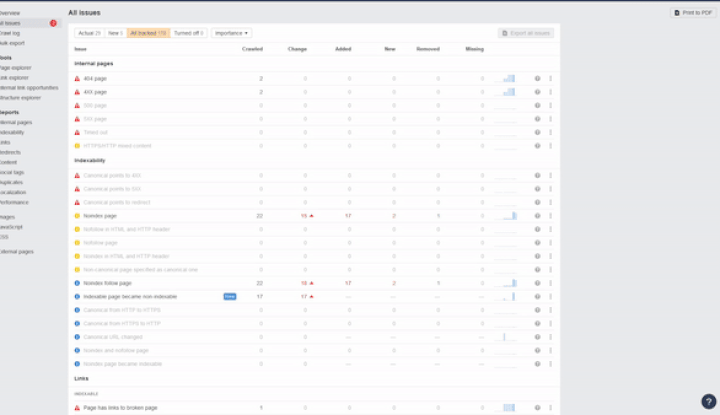The width and height of the screenshot is (720, 415).
Task: Click the red warning icon beside 404 page
Action: click(78, 78)
